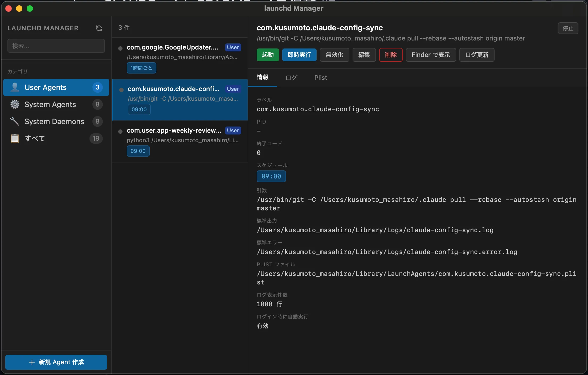This screenshot has width=588, height=375.
Task: Click the User Agents count badge 3
Action: (97, 87)
